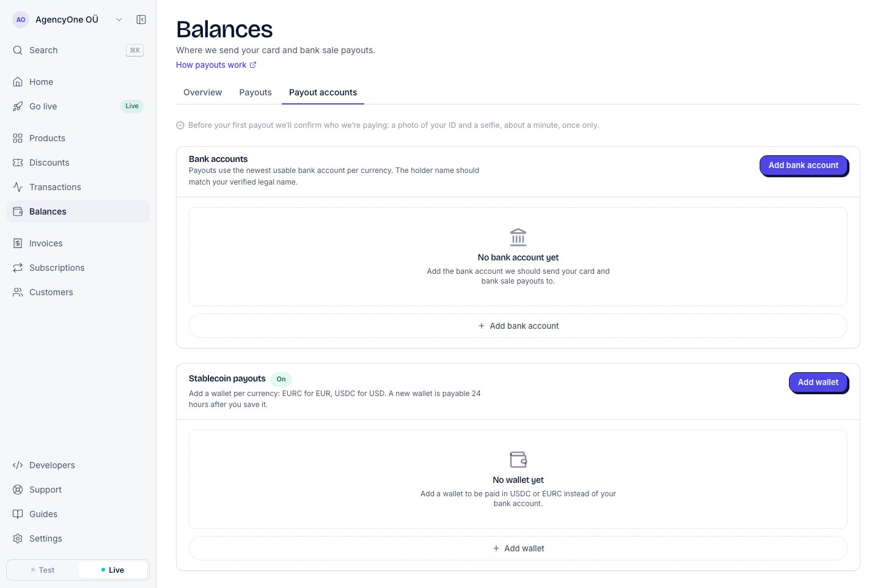
Task: Click the Search magnifier icon
Action: pyautogui.click(x=18, y=50)
